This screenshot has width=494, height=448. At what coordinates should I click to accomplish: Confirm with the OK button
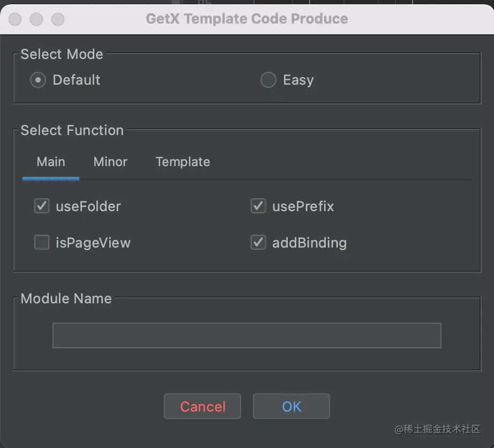click(x=291, y=407)
